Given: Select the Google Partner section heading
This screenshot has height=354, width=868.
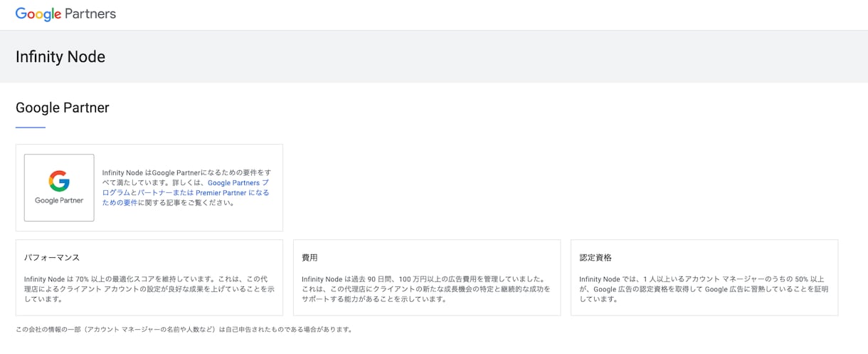Looking at the screenshot, I should [x=63, y=108].
